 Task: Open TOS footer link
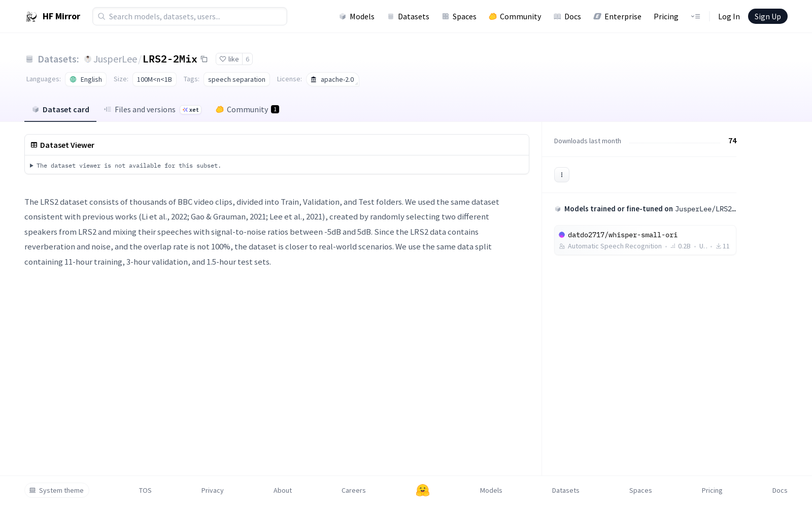tap(145, 490)
